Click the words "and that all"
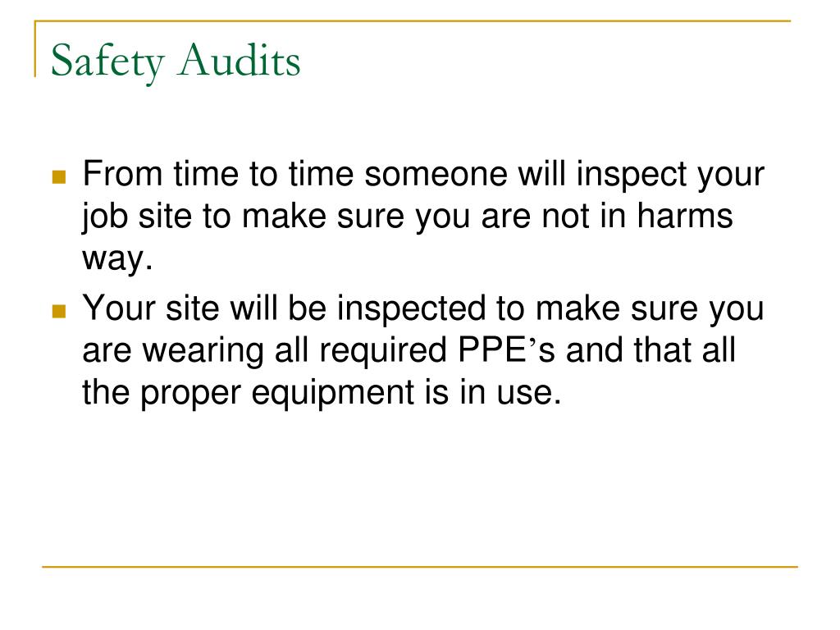 pos(651,349)
